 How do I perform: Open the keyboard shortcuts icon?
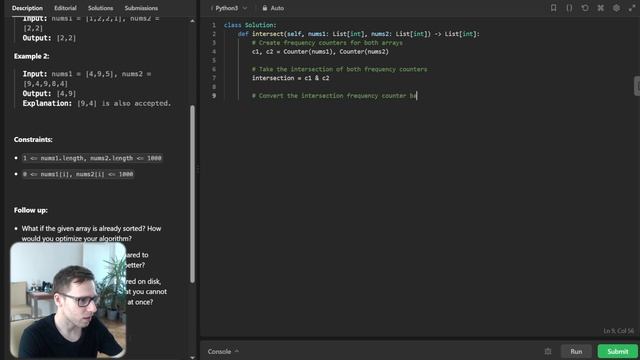coord(600,8)
